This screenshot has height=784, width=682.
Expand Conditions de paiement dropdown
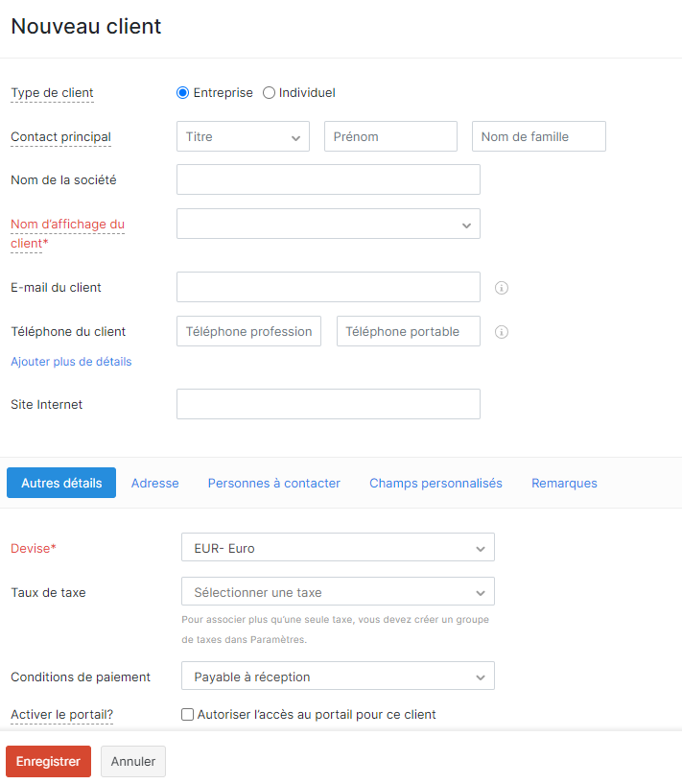click(338, 676)
